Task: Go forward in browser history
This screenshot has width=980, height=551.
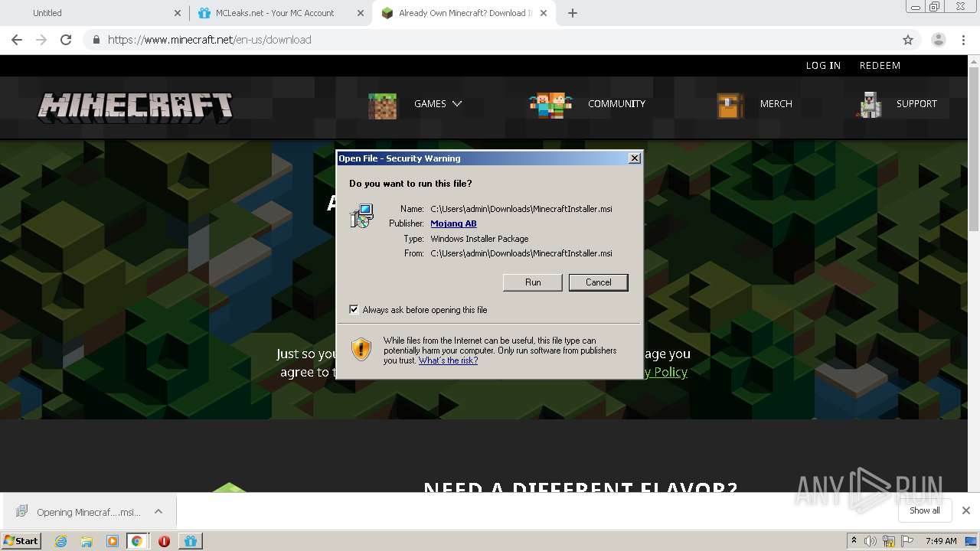Action: 41,40
